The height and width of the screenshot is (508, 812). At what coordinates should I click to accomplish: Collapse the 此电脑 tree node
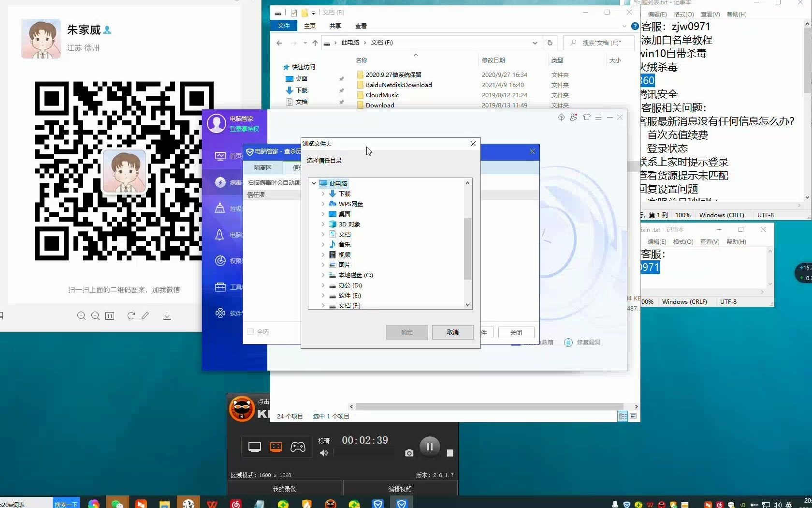pyautogui.click(x=314, y=183)
